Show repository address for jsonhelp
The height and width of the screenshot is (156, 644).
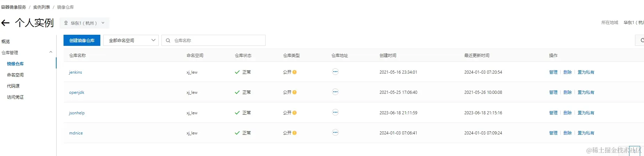(335, 113)
